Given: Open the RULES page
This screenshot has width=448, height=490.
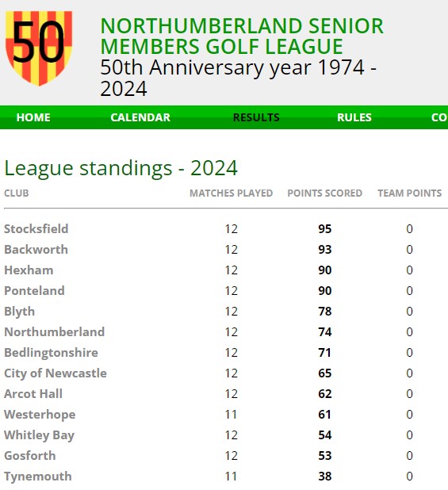Looking at the screenshot, I should 354,117.
